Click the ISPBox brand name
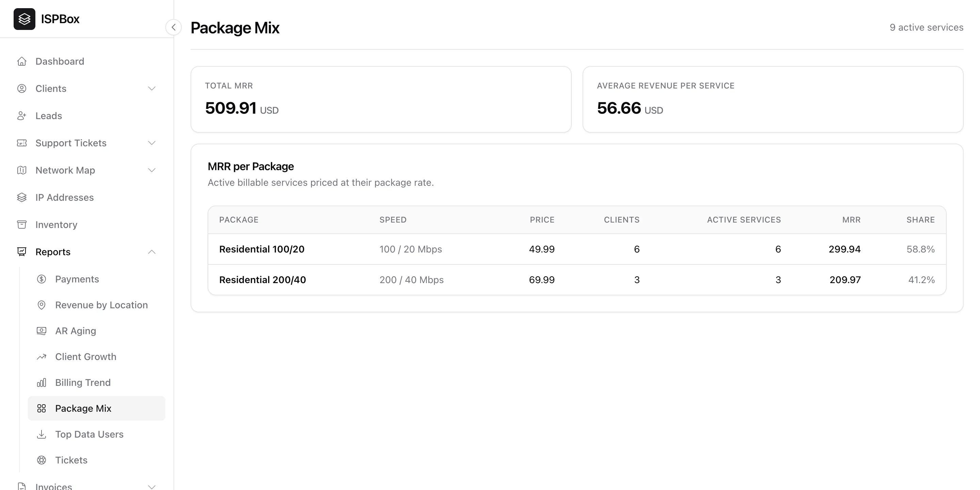 60,19
